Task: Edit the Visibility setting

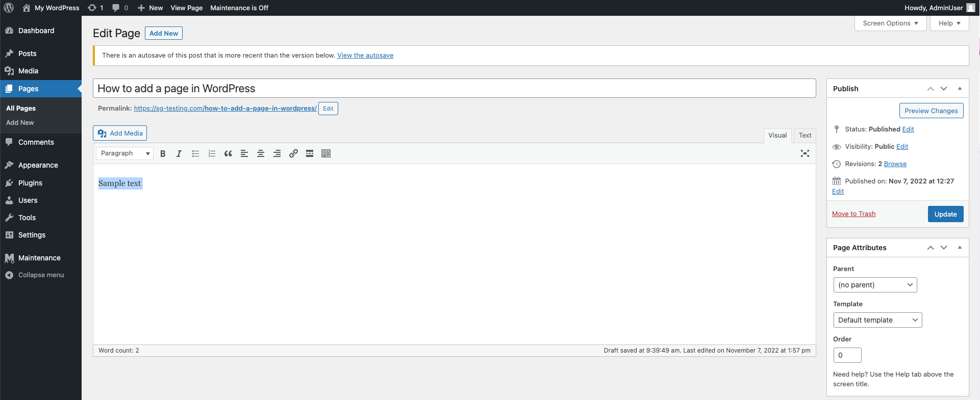Action: click(x=902, y=147)
